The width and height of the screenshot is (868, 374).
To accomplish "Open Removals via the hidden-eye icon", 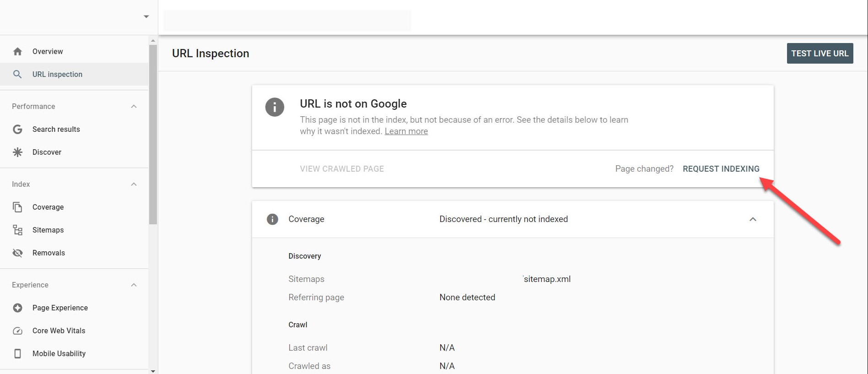I will point(17,253).
